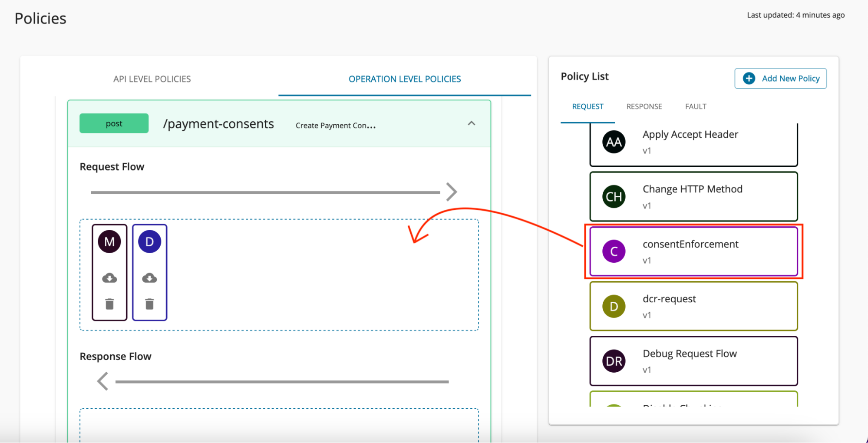Click the Policies page title
Screen dimensions: 868x443
tap(40, 19)
